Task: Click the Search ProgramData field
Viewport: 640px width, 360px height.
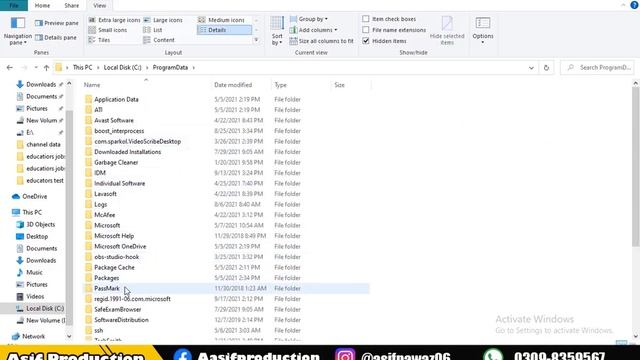Action: pos(598,68)
